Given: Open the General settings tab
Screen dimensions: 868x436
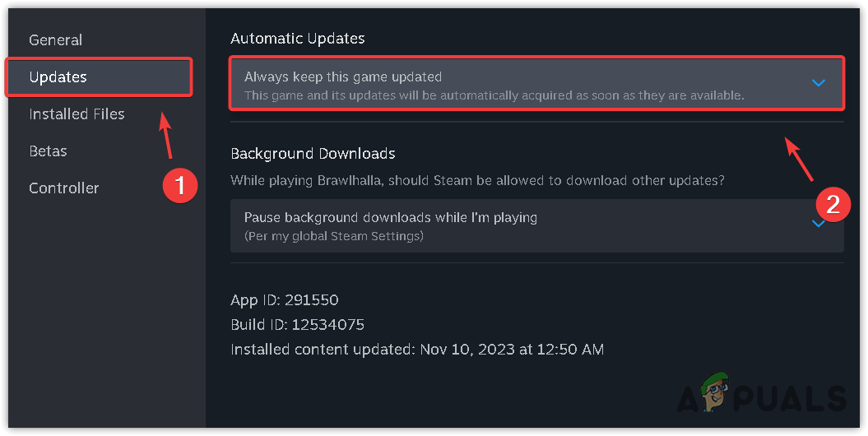Looking at the screenshot, I should coord(55,39).
